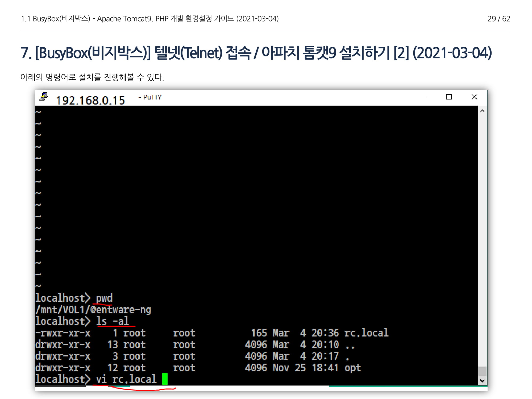
Task: Click the pwd command text
Action: click(x=104, y=298)
